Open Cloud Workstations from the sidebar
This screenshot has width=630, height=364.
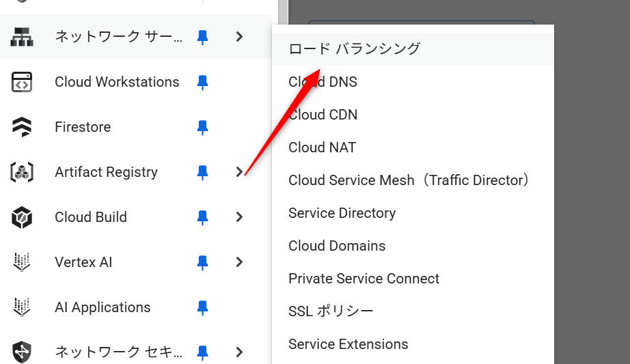[117, 82]
